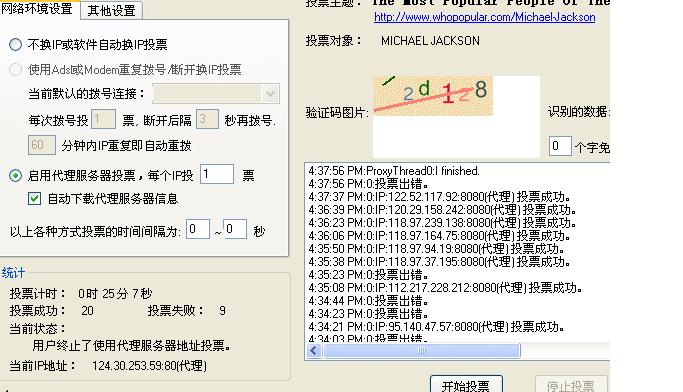The image size is (683, 392).
Task: Toggle 自动下载代理服务器信息 checkbox
Action: [34, 199]
